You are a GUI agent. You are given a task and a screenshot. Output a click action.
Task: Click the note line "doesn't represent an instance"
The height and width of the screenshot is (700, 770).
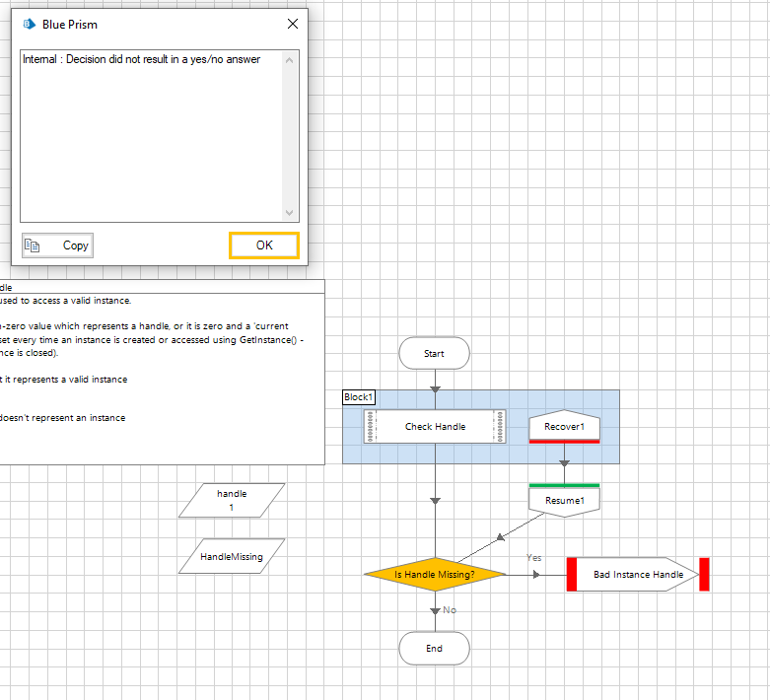tap(63, 418)
